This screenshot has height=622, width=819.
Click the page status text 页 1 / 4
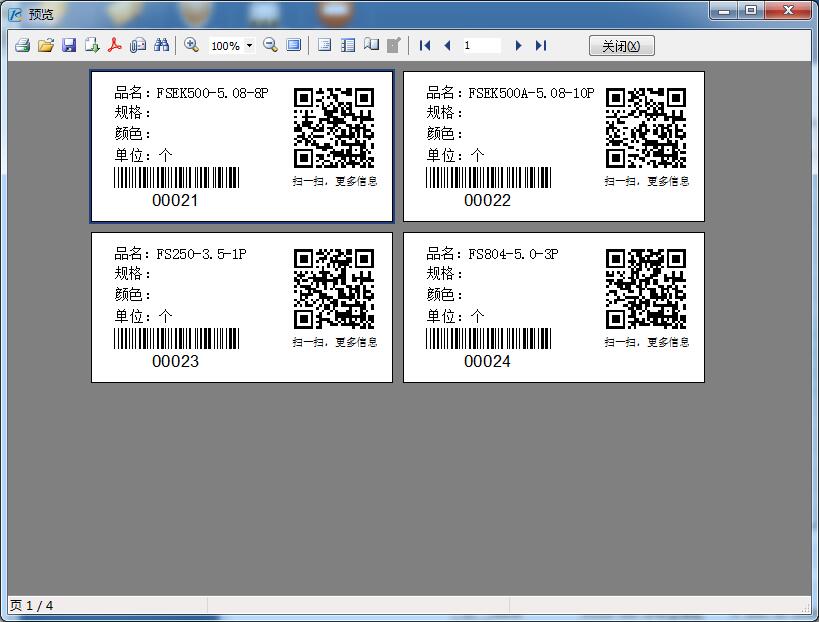(31, 606)
